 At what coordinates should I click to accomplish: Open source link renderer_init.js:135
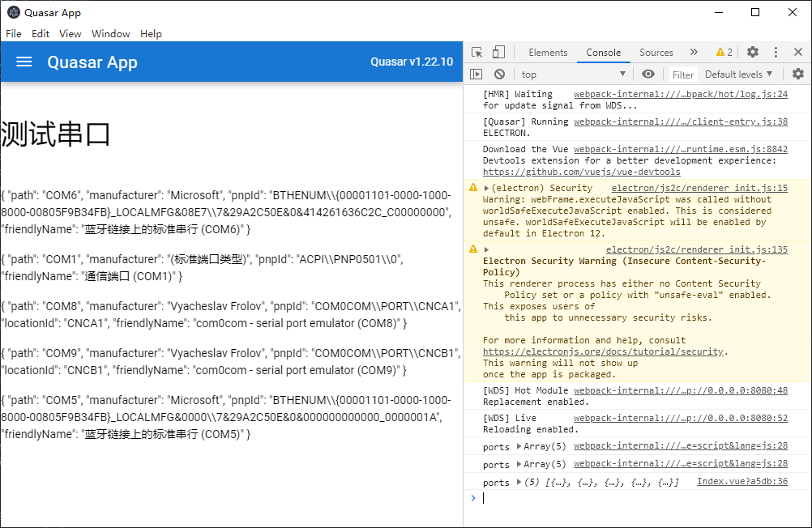[x=696, y=249]
